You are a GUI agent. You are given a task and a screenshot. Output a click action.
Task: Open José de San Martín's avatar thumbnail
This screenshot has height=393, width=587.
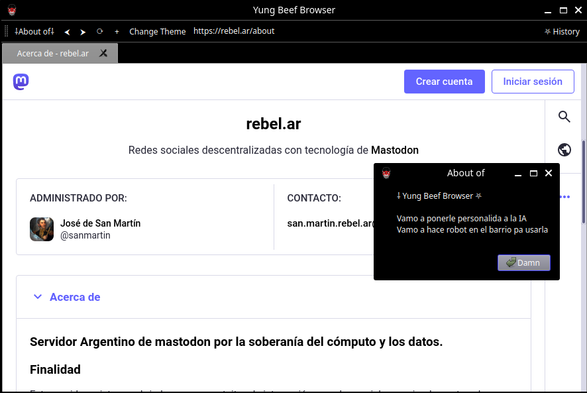tap(42, 229)
